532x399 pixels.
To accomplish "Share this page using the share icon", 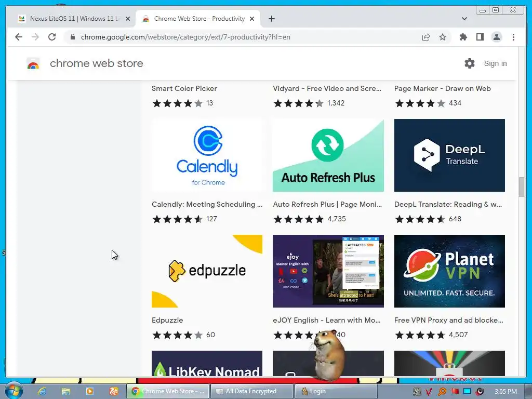I will (x=426, y=37).
